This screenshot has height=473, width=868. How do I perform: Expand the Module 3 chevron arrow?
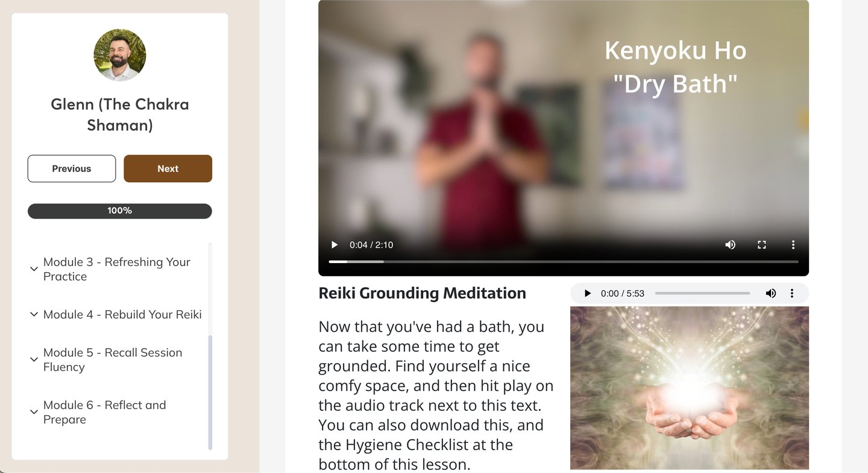[x=34, y=269]
